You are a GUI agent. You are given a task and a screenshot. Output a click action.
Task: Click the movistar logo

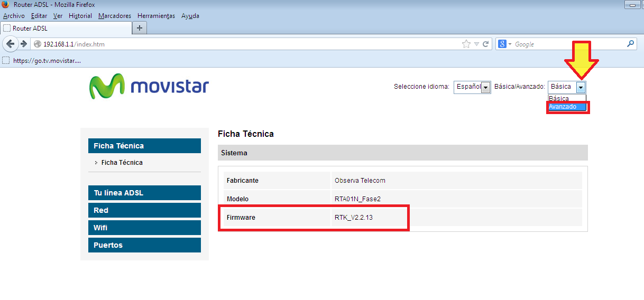[x=149, y=86]
